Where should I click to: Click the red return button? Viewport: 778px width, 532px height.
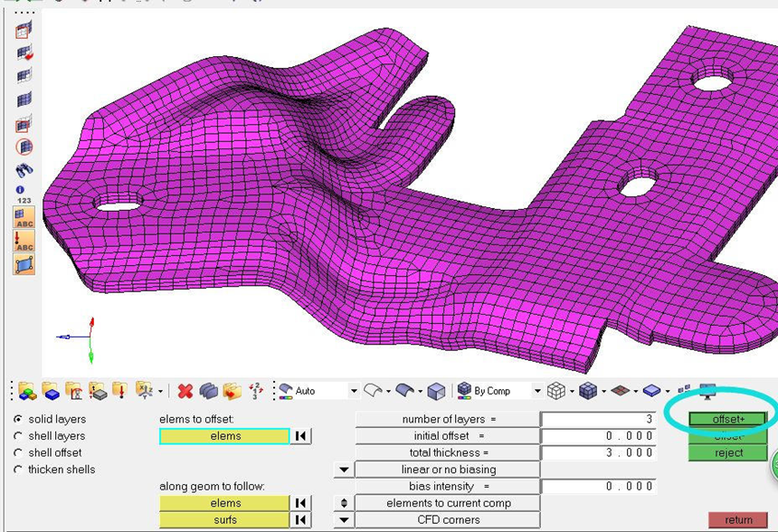pyautogui.click(x=738, y=519)
